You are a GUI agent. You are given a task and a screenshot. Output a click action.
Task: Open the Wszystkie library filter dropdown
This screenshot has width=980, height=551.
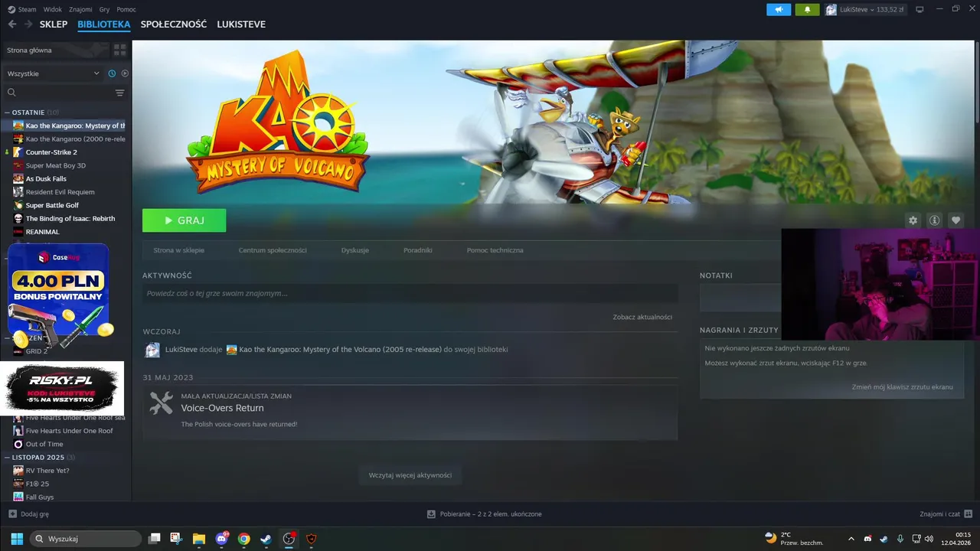[53, 73]
